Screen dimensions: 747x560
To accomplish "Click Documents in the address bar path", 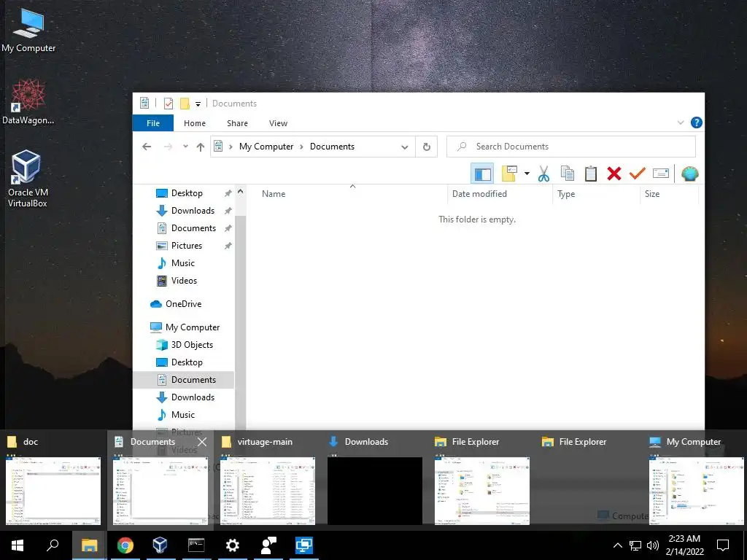I will point(332,147).
